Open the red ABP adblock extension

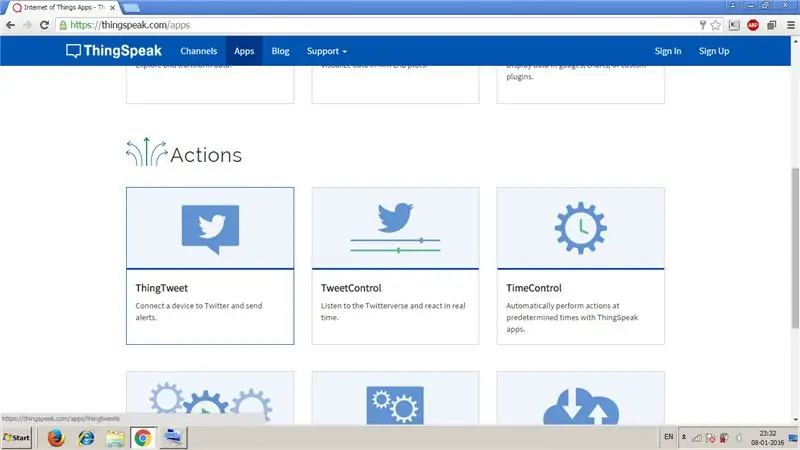(x=753, y=25)
